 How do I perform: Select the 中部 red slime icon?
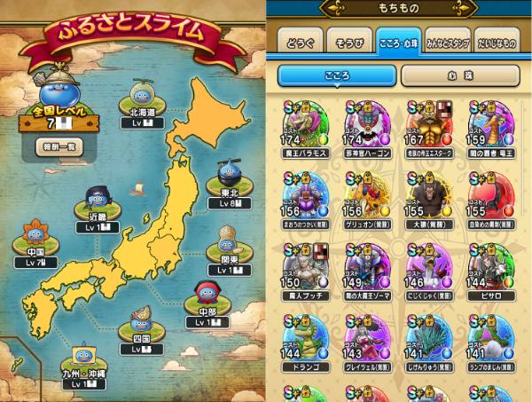tap(207, 294)
